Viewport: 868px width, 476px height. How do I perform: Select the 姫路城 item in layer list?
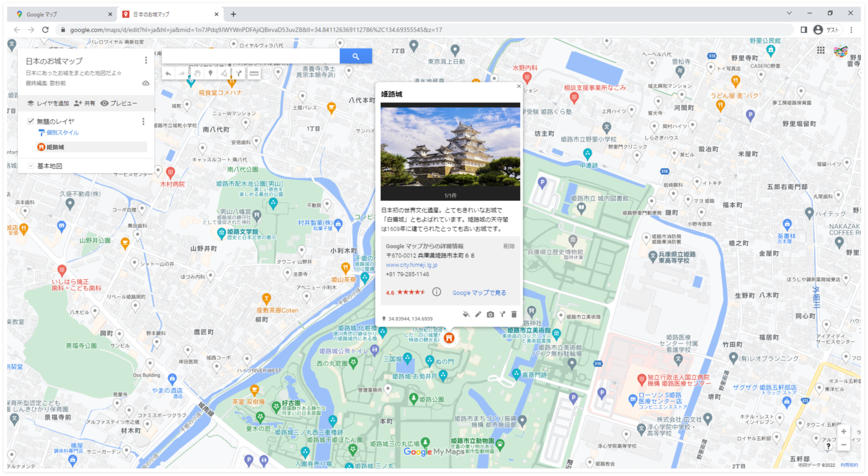tap(92, 147)
